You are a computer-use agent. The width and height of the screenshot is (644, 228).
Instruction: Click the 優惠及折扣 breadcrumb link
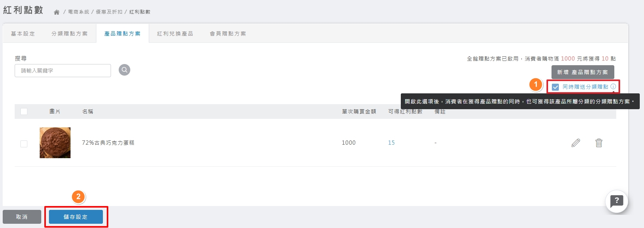[x=109, y=12]
